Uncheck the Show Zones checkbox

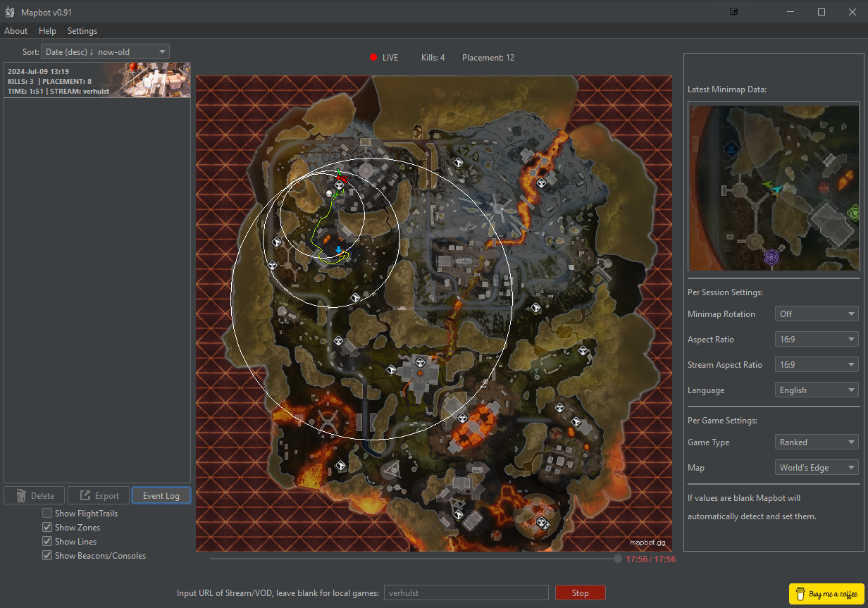47,528
